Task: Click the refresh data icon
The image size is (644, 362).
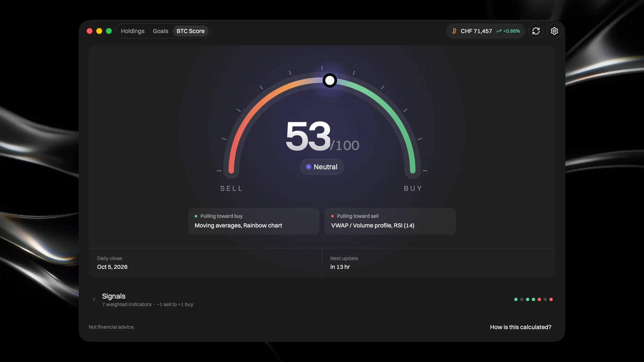Action: [x=536, y=31]
